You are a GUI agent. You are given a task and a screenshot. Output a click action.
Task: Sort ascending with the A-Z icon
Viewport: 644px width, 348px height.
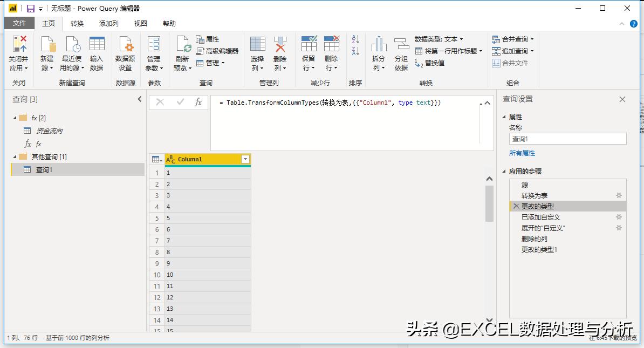355,39
